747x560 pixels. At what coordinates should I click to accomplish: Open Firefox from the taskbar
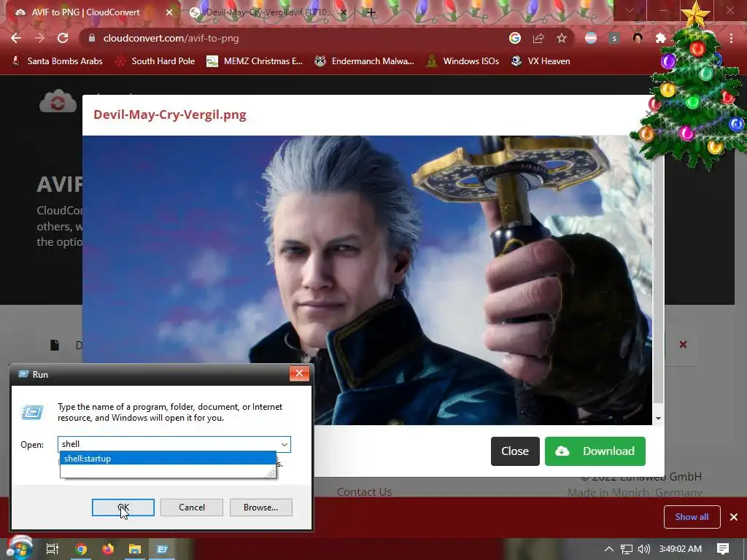[x=108, y=549]
